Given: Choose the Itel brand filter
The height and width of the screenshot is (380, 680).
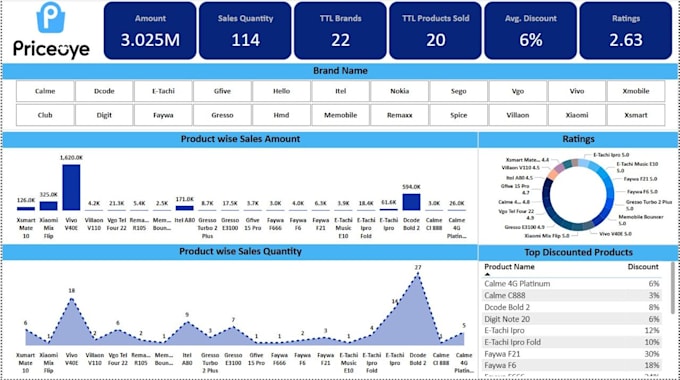Looking at the screenshot, I should click(x=340, y=91).
